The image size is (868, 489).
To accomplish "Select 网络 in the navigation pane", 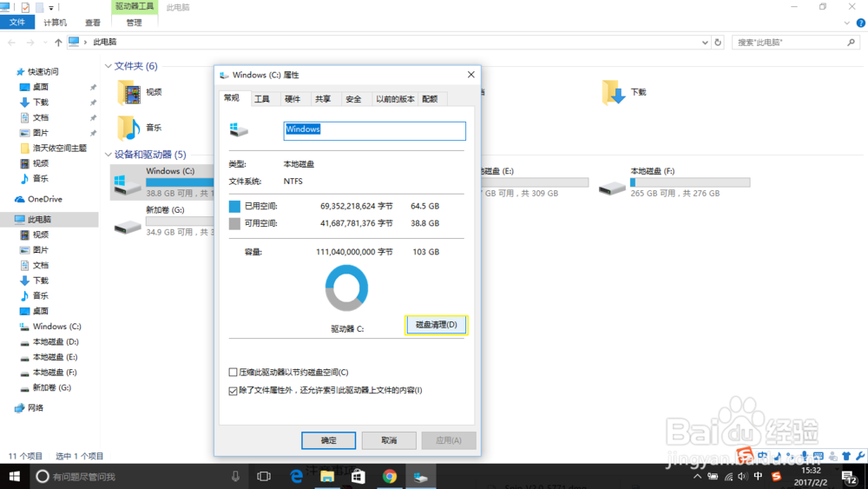I will [36, 407].
